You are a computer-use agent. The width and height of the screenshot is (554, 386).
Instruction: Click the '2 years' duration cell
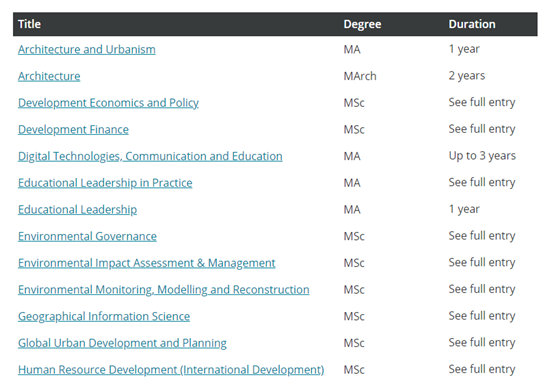tap(466, 76)
